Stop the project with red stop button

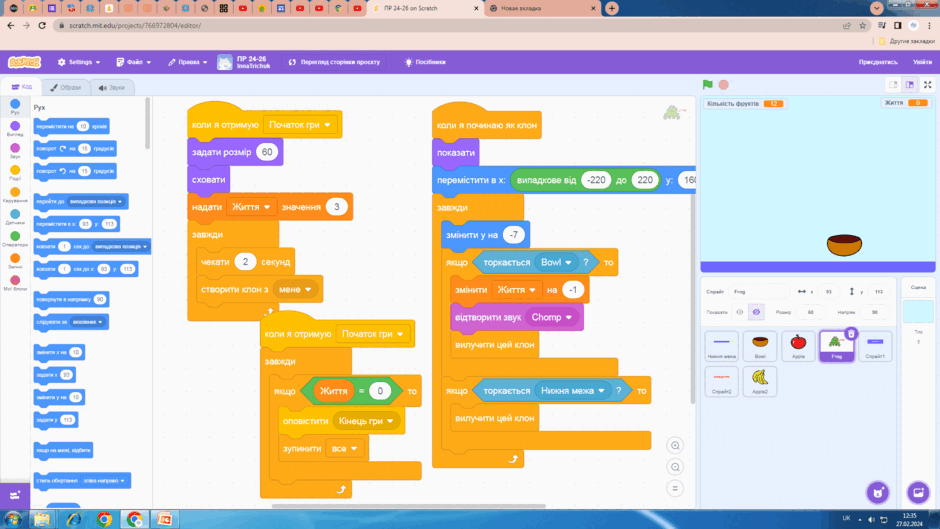[x=724, y=85]
